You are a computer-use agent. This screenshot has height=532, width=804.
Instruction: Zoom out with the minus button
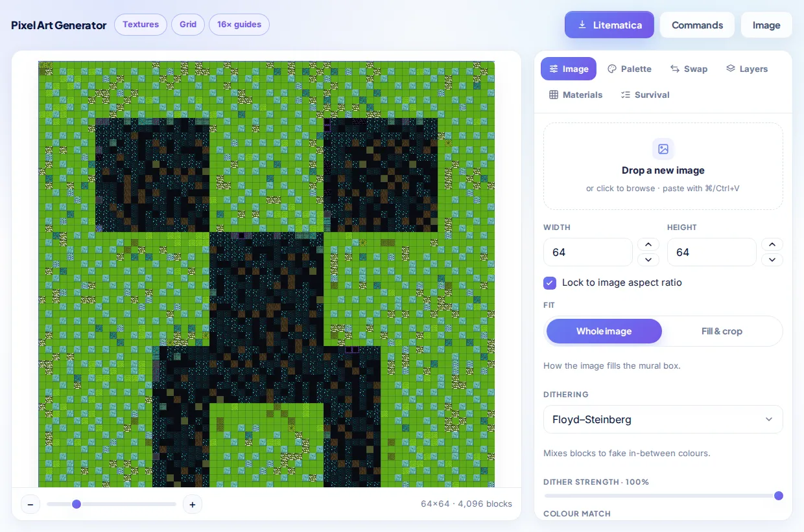(30, 504)
